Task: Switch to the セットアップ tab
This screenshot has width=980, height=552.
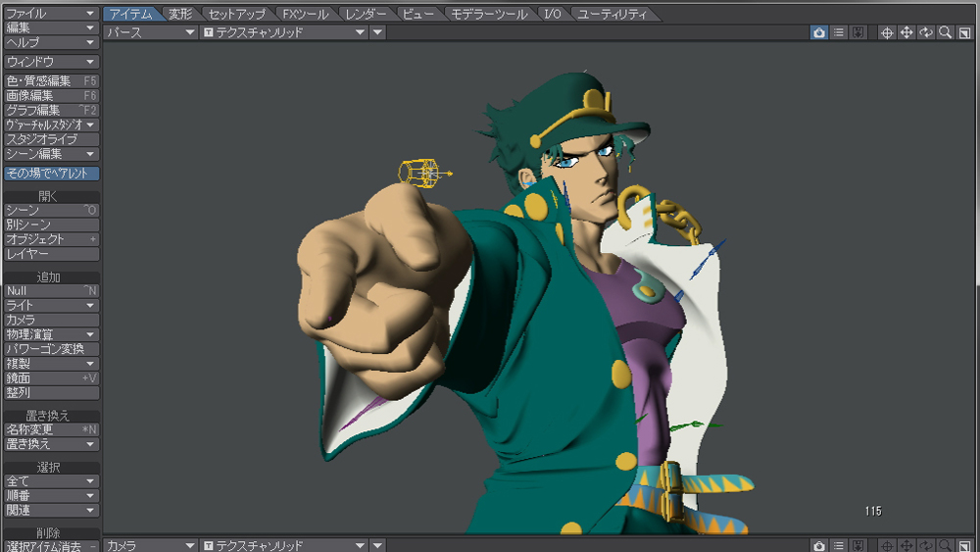Action: [x=237, y=14]
